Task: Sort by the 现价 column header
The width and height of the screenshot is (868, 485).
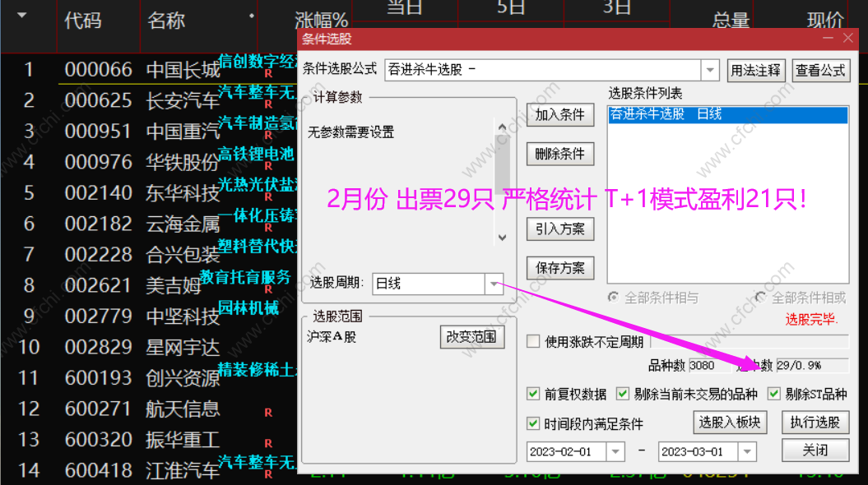Action: [825, 21]
